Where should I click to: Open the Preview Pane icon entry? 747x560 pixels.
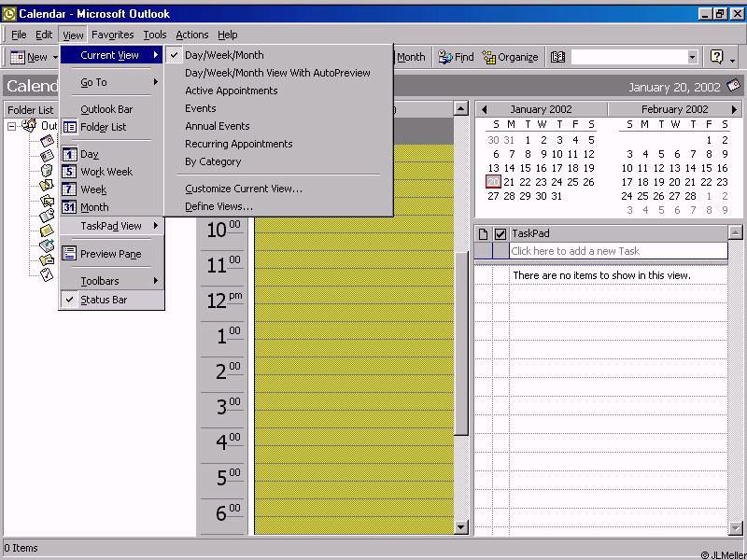pyautogui.click(x=70, y=254)
